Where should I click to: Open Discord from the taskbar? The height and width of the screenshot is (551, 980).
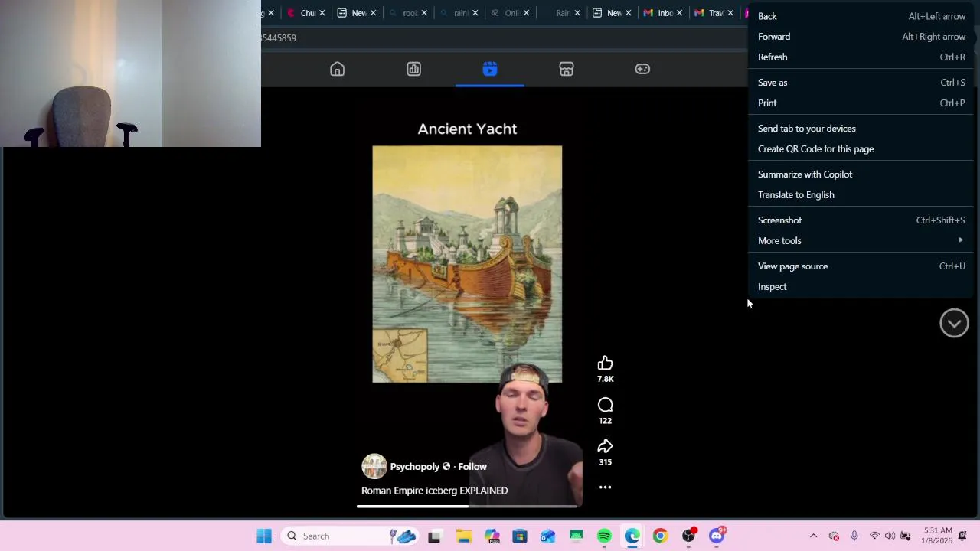pyautogui.click(x=717, y=536)
